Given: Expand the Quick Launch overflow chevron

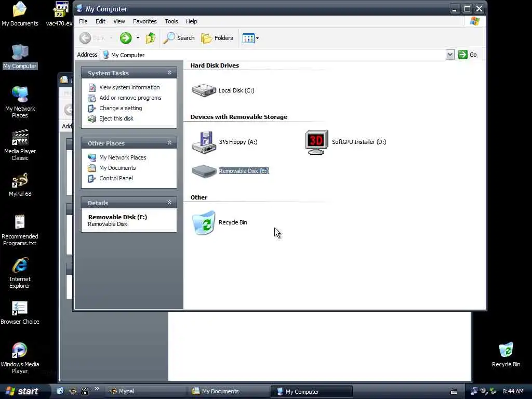Looking at the screenshot, I should pos(97,389).
